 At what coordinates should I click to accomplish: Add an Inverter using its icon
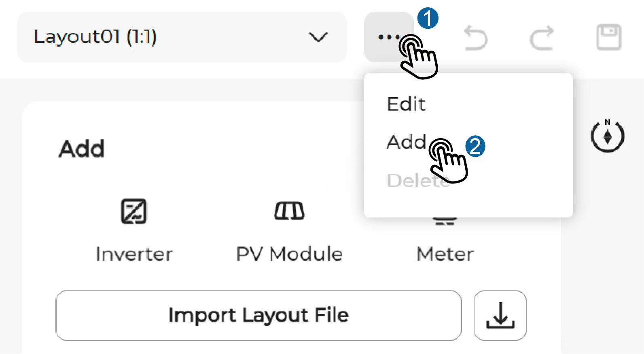(134, 211)
